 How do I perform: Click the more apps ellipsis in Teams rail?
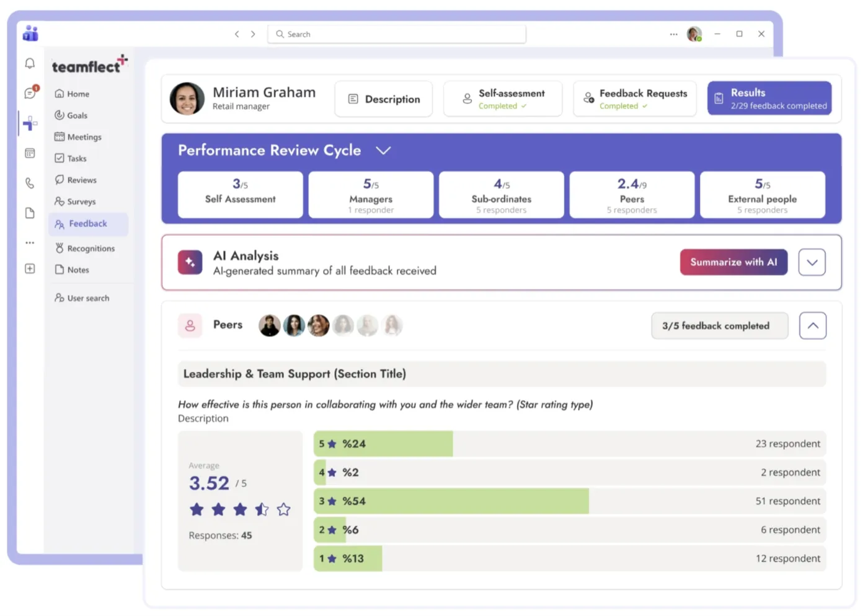[30, 242]
